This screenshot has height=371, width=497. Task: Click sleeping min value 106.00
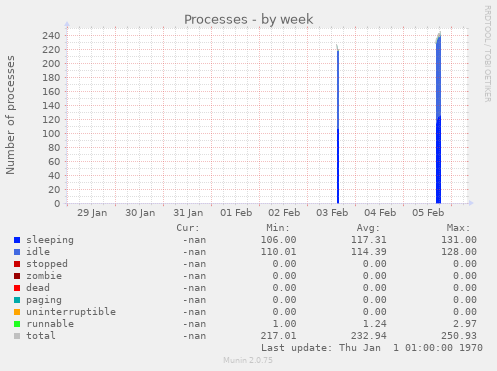(x=278, y=240)
